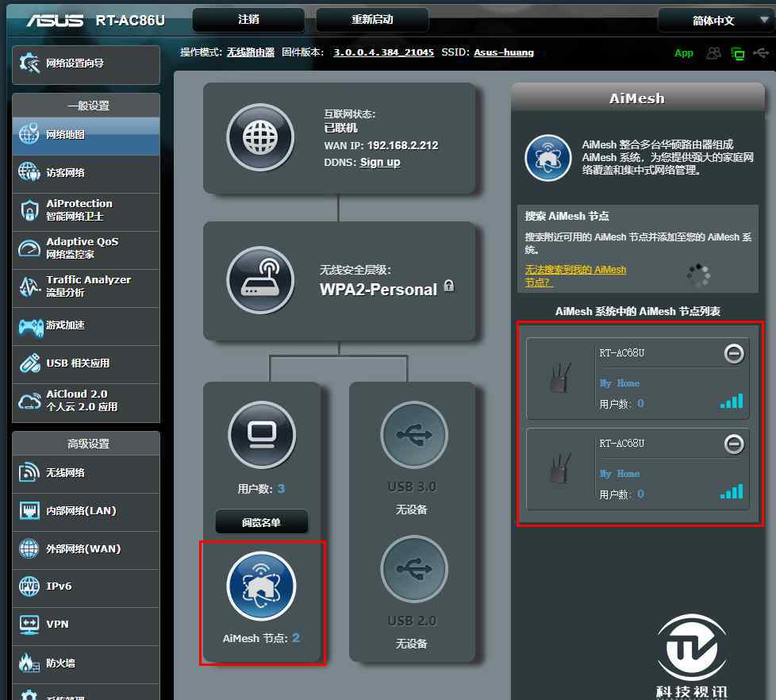Click the USB 2.0 port icon
The width and height of the screenshot is (776, 700).
413,569
